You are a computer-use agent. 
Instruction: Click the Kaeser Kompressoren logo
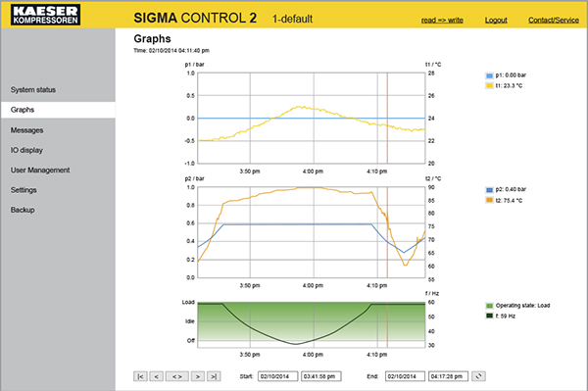point(45,15)
